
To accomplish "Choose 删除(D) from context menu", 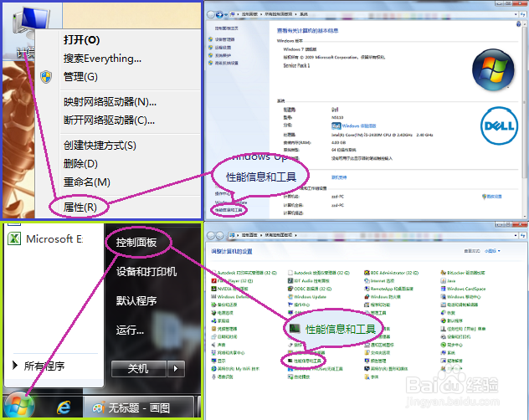I will (80, 164).
